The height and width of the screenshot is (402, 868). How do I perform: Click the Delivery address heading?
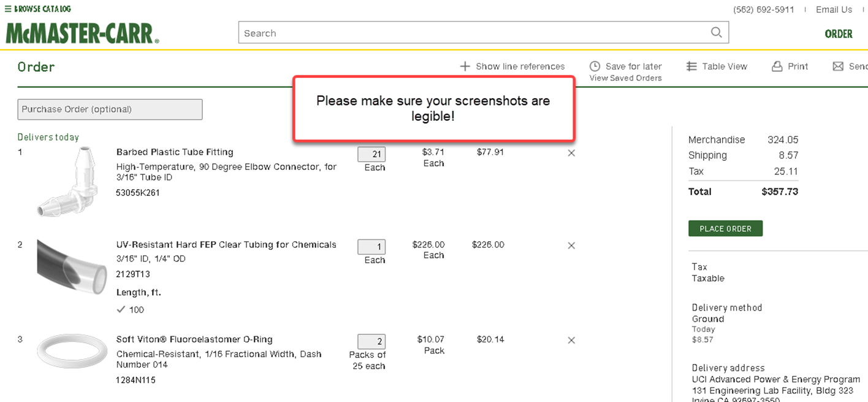click(x=728, y=368)
